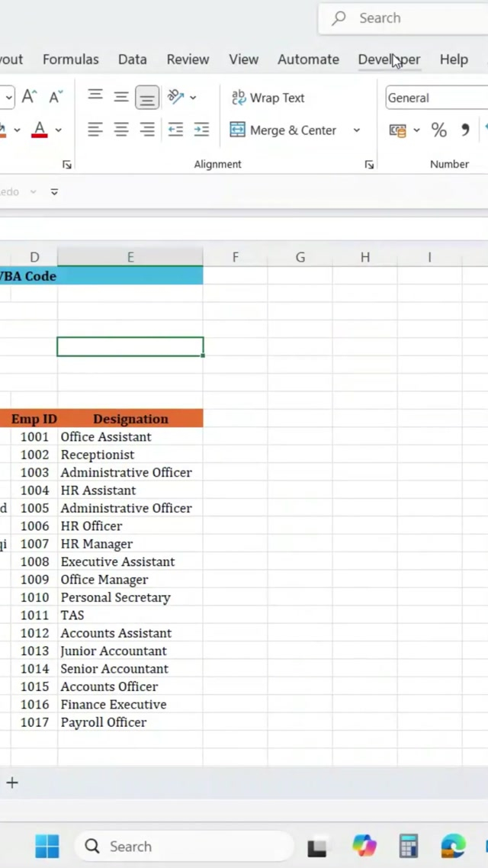Decrease font size with the smaller A icon
488x868 pixels.
coord(56,97)
